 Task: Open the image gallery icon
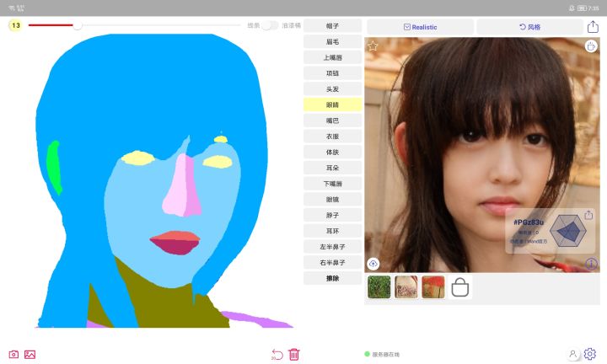[30, 355]
